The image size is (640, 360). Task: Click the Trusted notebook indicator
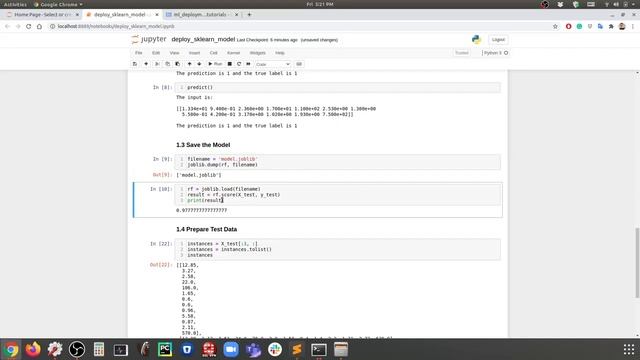click(462, 53)
